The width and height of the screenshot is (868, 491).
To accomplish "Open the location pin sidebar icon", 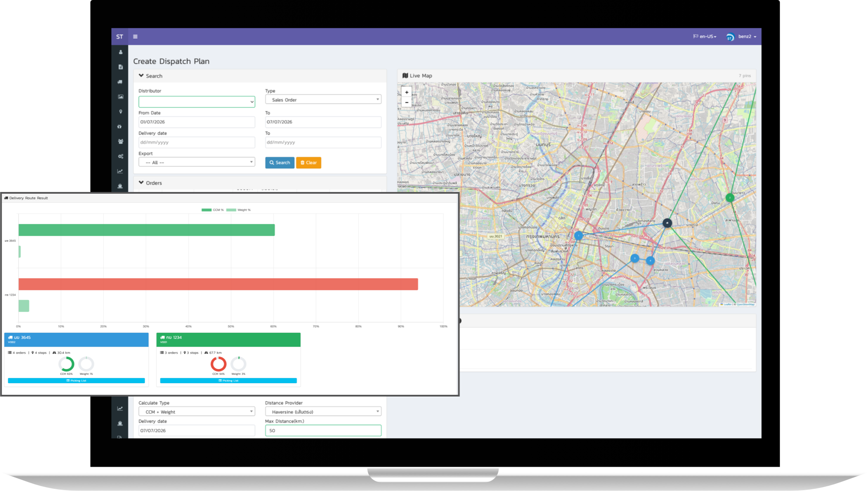I will [121, 112].
